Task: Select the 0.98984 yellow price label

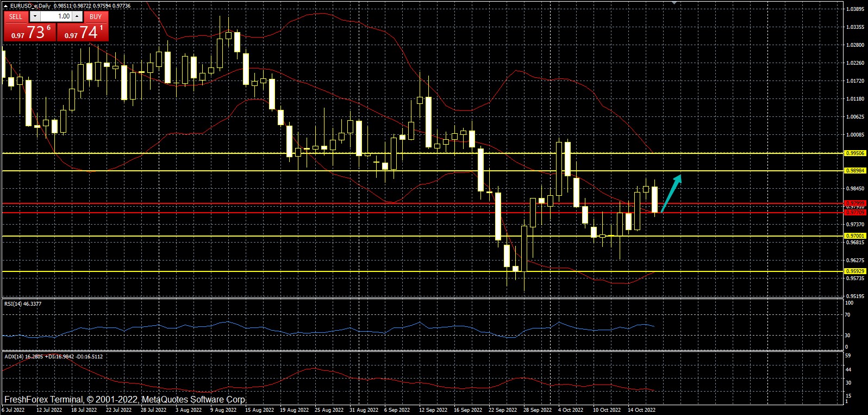Action: [855, 171]
